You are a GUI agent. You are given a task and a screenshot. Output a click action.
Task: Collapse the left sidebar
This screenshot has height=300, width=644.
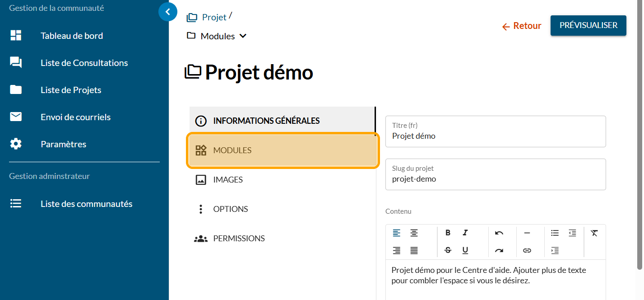tap(168, 12)
